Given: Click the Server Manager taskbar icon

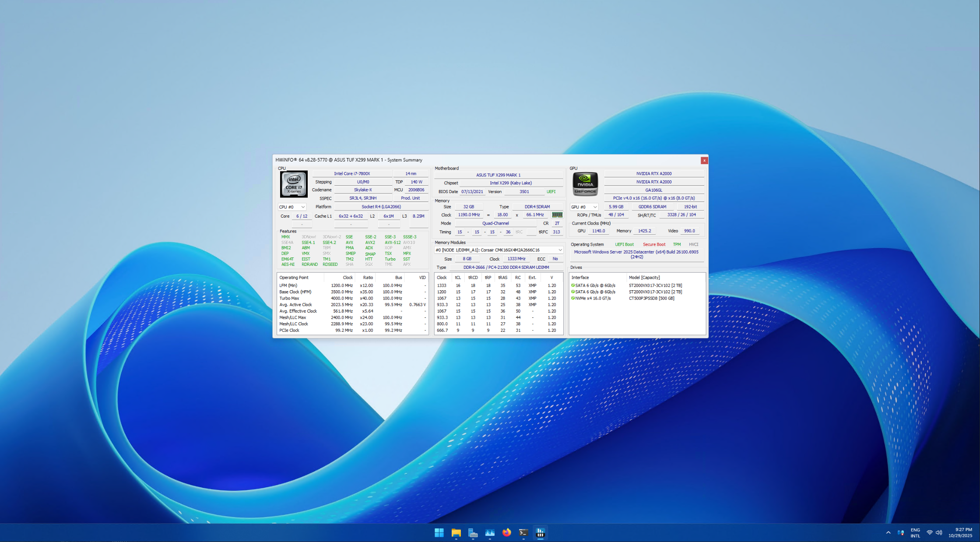Looking at the screenshot, I should point(473,532).
